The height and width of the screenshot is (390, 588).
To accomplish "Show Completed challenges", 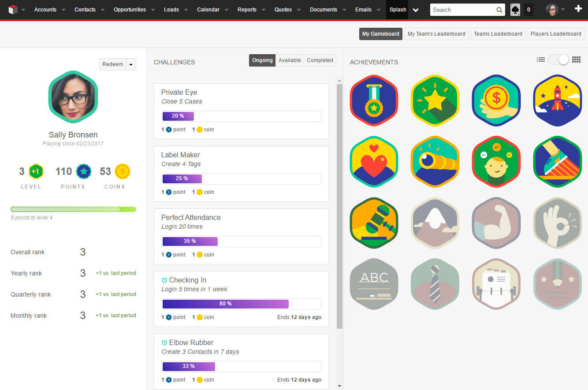I will click(320, 60).
